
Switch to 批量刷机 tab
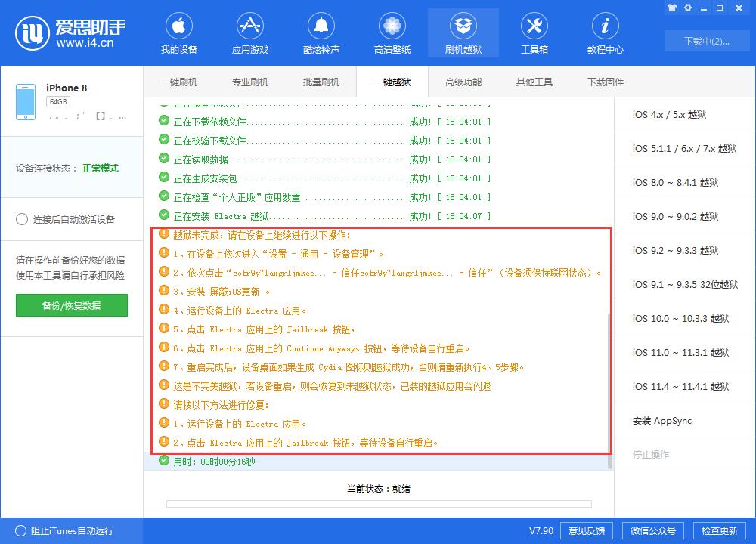tap(321, 82)
